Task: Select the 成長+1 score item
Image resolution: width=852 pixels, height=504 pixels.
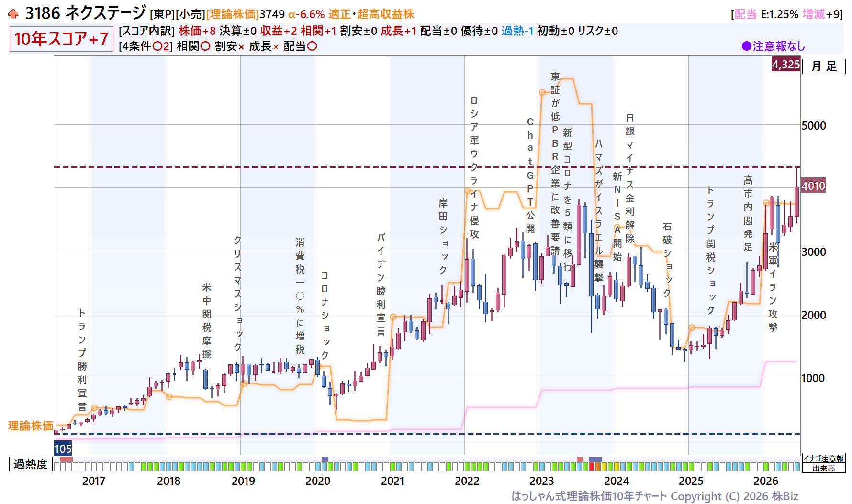Action: (x=399, y=31)
